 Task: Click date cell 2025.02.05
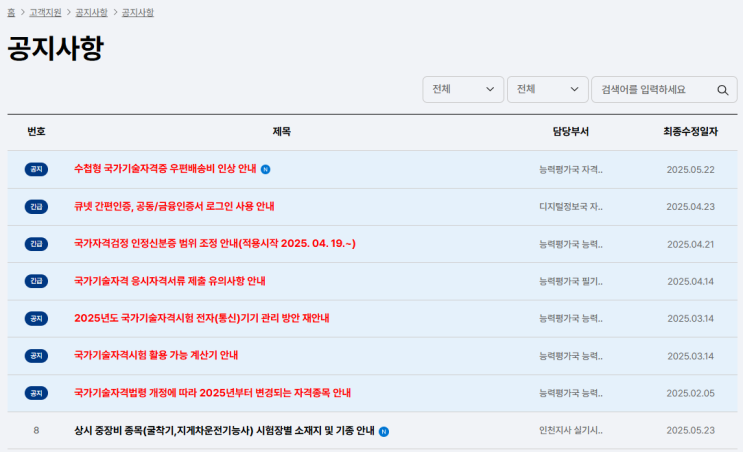[x=690, y=393]
